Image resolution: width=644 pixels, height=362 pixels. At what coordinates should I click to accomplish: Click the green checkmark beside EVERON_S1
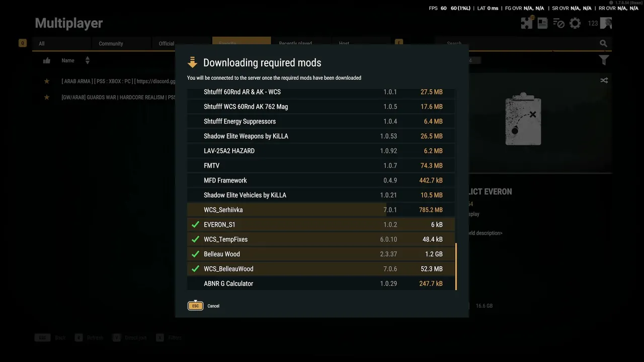[196, 225]
